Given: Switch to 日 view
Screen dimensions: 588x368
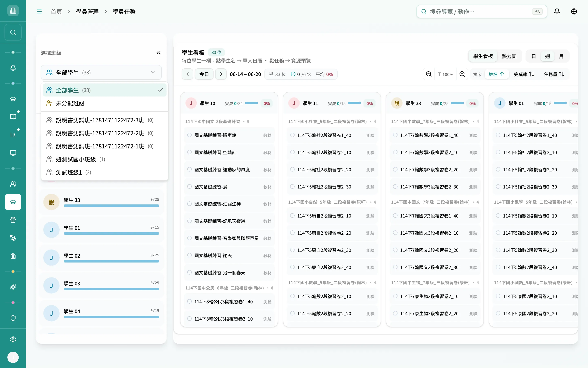Looking at the screenshot, I should (533, 56).
